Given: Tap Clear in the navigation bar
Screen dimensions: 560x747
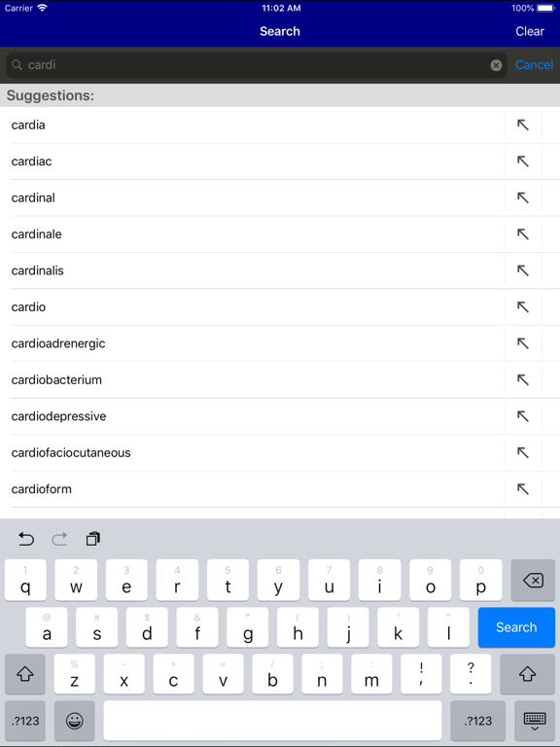Looking at the screenshot, I should coord(530,31).
